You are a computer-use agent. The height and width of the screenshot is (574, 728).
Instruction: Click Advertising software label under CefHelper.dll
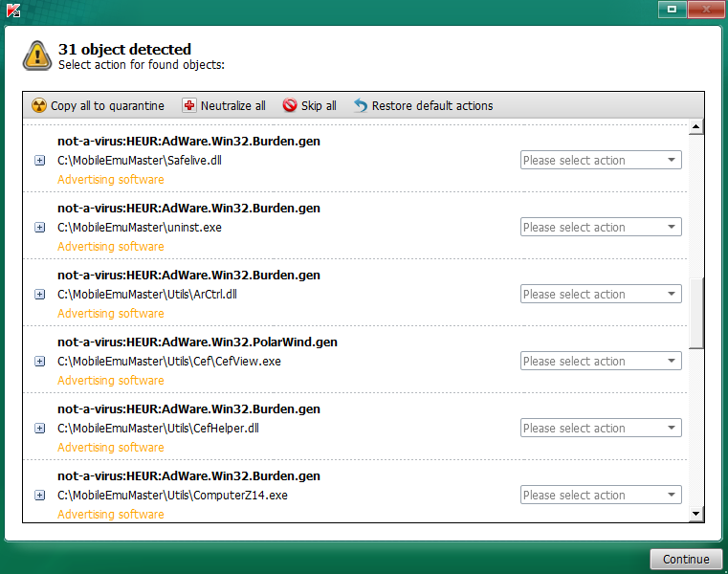[x=111, y=447]
